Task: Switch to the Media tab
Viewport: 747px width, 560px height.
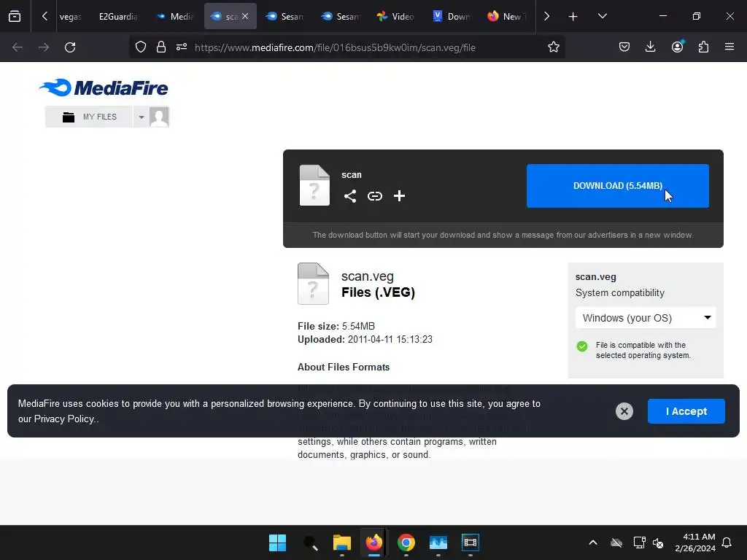Action: click(175, 17)
